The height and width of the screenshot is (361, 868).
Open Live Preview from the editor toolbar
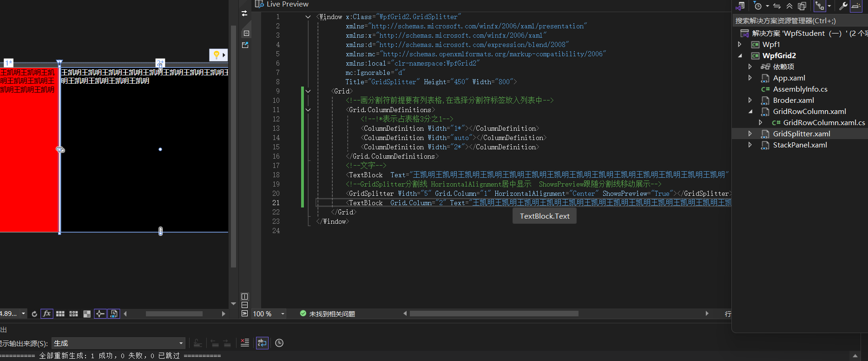pyautogui.click(x=282, y=4)
